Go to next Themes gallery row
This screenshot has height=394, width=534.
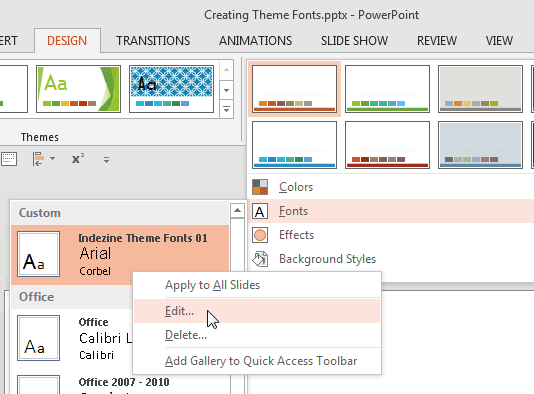coord(226,90)
